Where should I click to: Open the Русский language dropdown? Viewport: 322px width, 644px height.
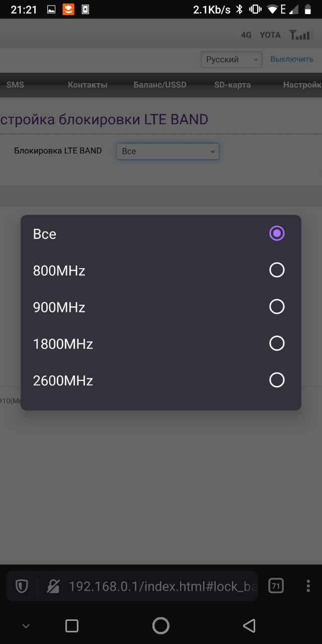[x=231, y=59]
